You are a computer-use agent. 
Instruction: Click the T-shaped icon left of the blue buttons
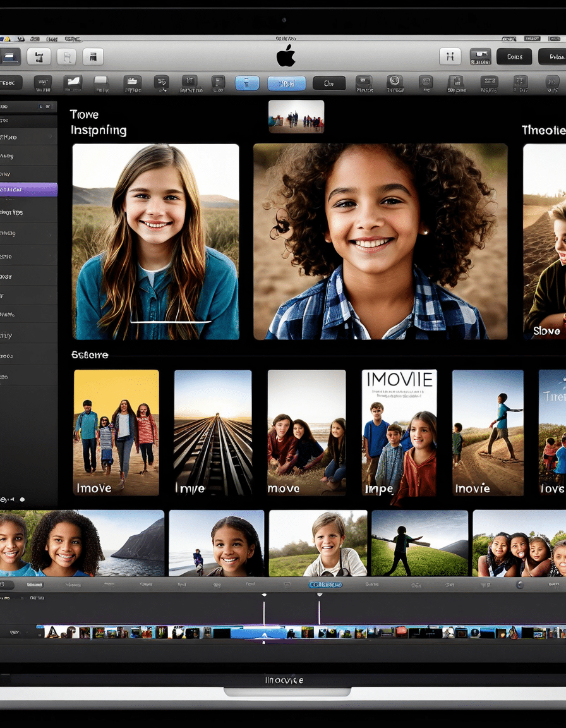pos(190,81)
